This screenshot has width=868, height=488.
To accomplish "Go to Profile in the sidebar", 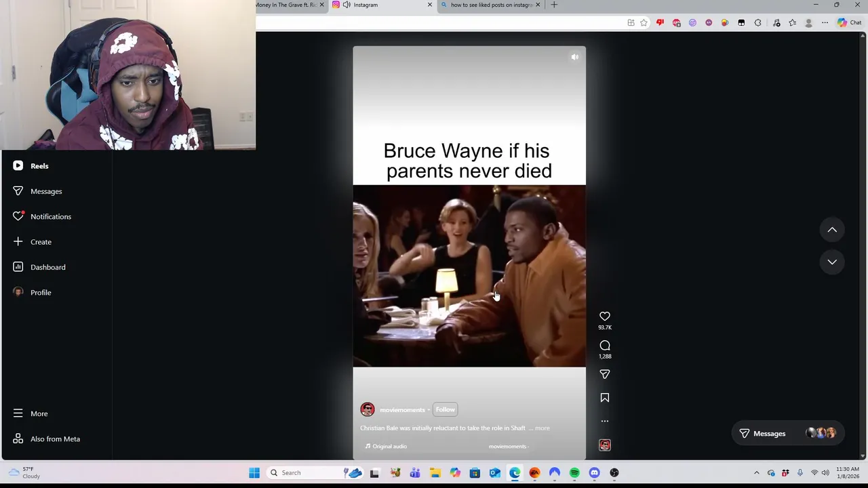I will 32,292.
